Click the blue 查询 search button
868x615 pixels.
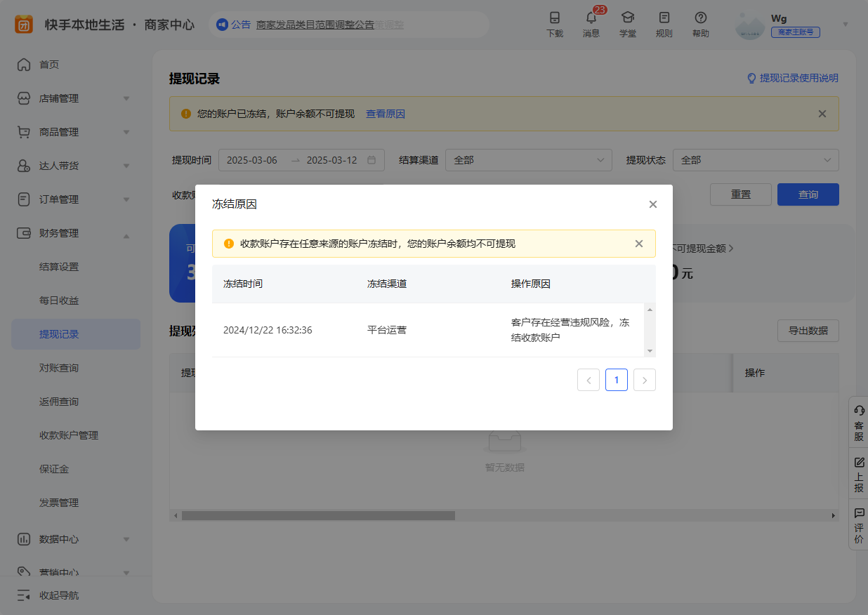click(808, 194)
